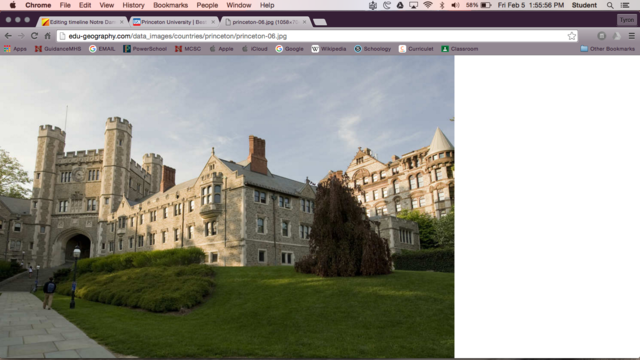Open the home page icon
This screenshot has height=360, width=640.
[x=47, y=36]
